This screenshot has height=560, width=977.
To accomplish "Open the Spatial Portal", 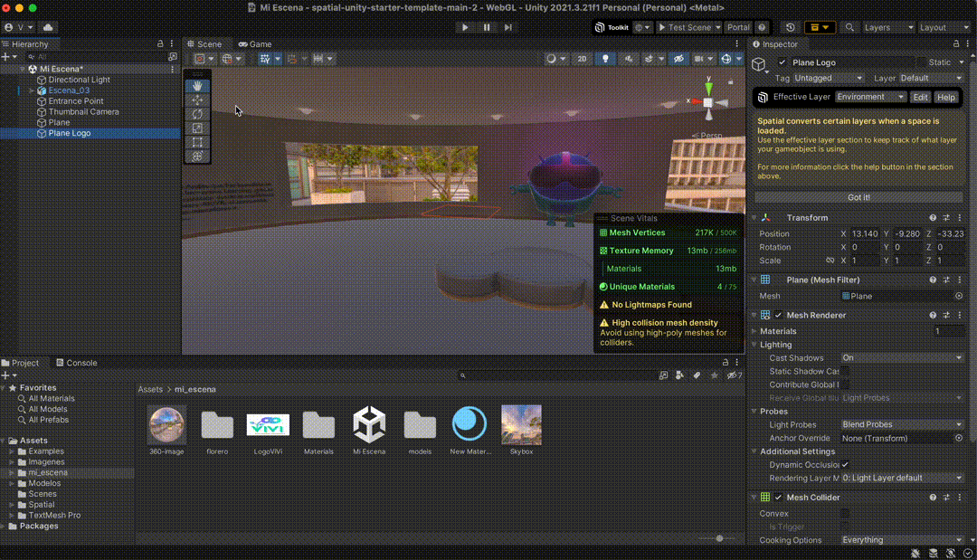I will pos(738,27).
